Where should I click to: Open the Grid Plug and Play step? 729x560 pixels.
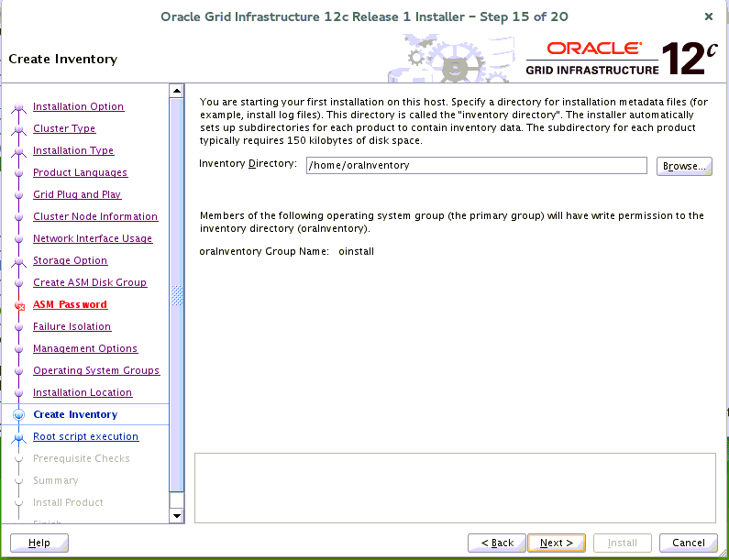click(x=77, y=194)
